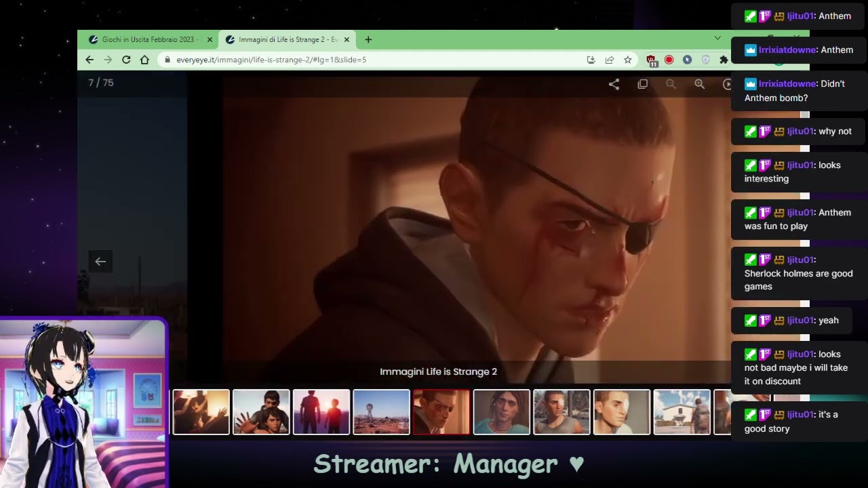Click the VTuber avatar webcam overlay
Viewport: 868px width, 488px height.
pos(83,403)
